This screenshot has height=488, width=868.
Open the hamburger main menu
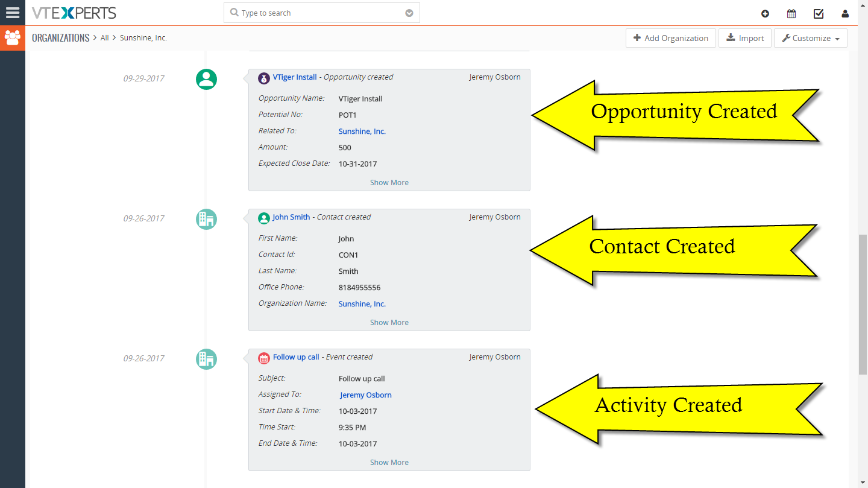click(13, 13)
